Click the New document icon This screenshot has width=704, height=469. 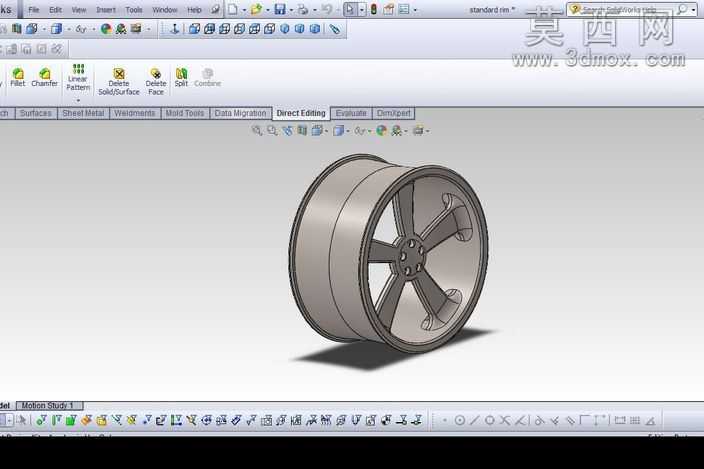(233, 9)
